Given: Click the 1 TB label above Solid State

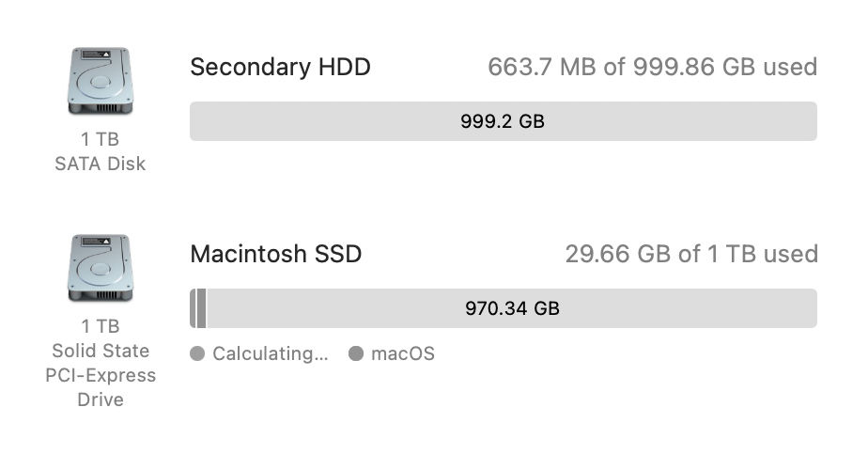Looking at the screenshot, I should pyautogui.click(x=100, y=326).
